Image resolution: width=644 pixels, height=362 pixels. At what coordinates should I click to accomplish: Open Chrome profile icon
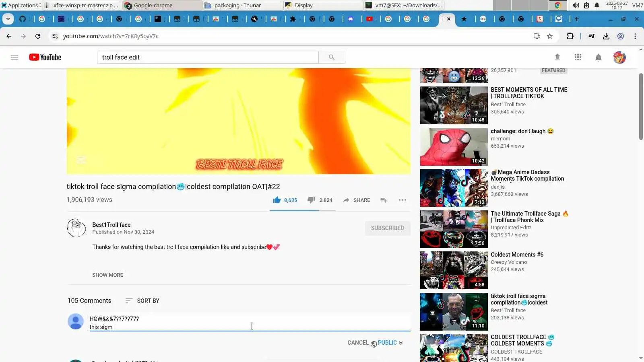coord(621,36)
